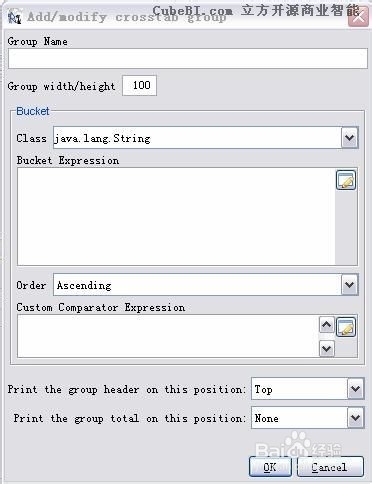This screenshot has width=372, height=484.
Task: Click the iReport window icon in title bar
Action: pos(14,17)
